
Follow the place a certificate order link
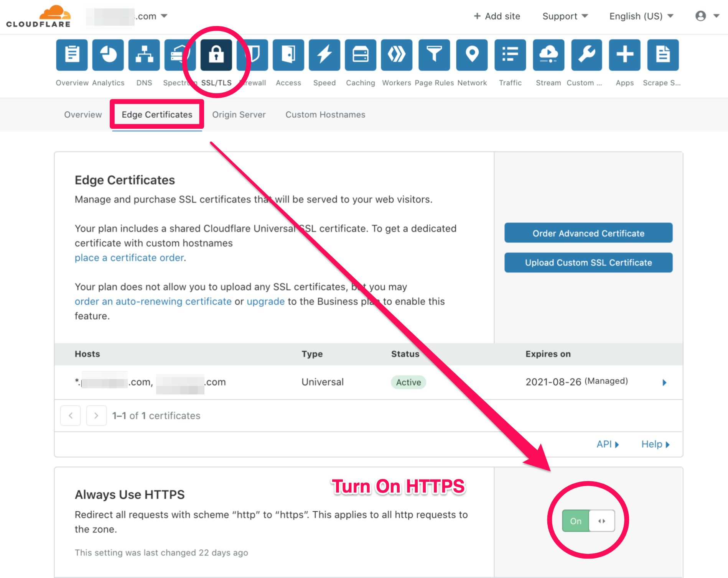click(x=129, y=258)
